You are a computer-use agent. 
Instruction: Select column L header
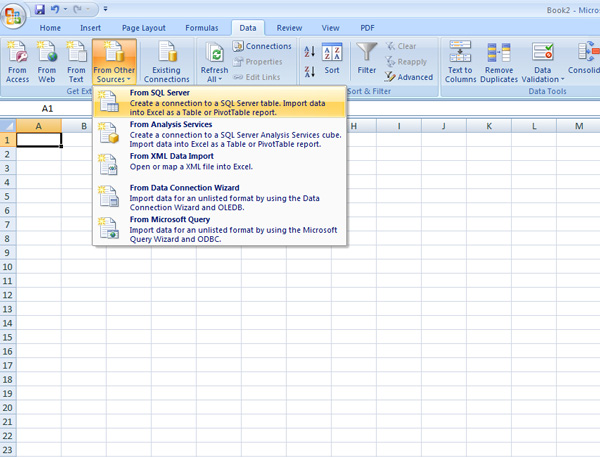[x=534, y=126]
